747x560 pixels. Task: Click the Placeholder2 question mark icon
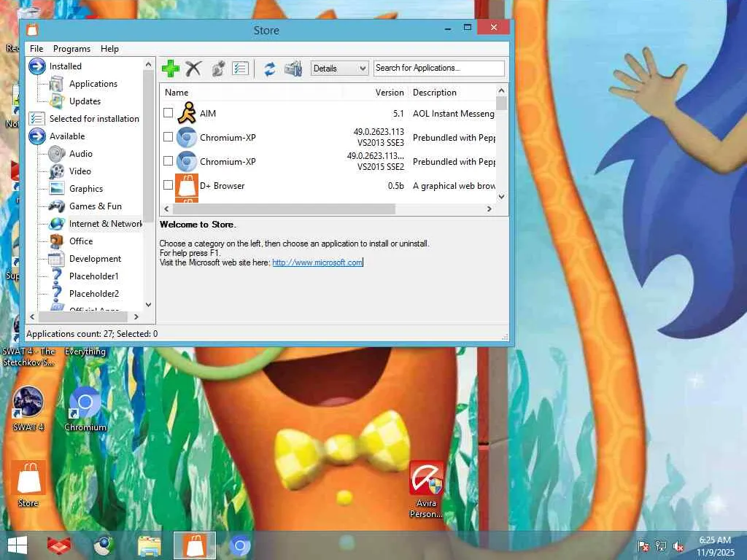(x=57, y=293)
